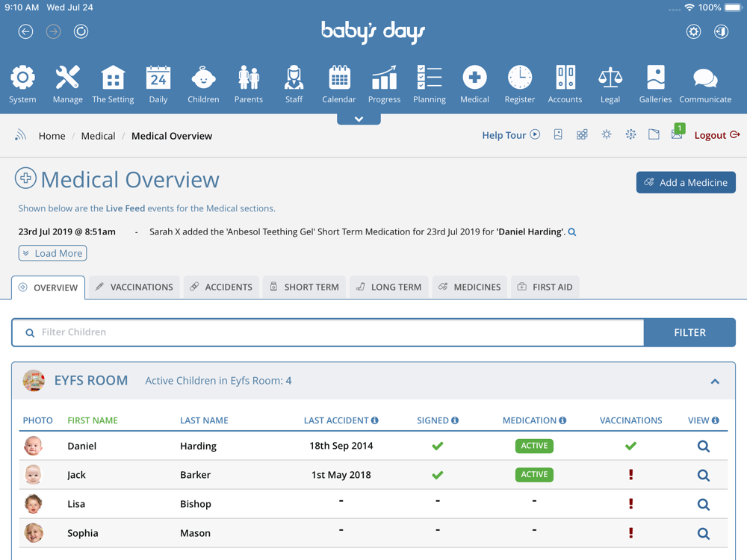The image size is (747, 560).
Task: Click the Logout link
Action: [x=716, y=135]
